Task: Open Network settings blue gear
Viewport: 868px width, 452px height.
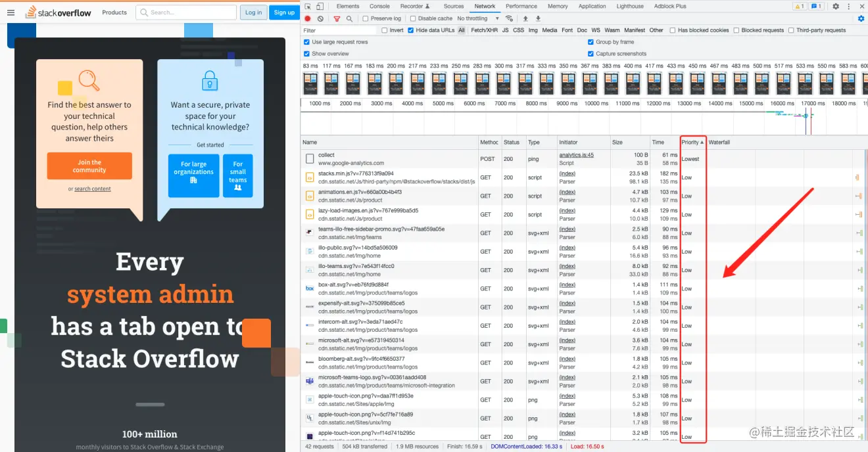Action: click(x=861, y=18)
